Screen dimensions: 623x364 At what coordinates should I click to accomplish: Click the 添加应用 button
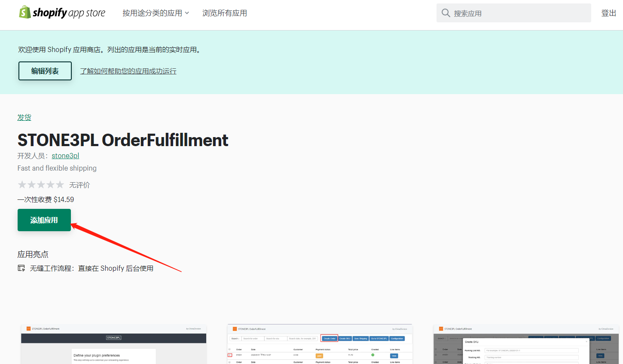pyautogui.click(x=44, y=220)
